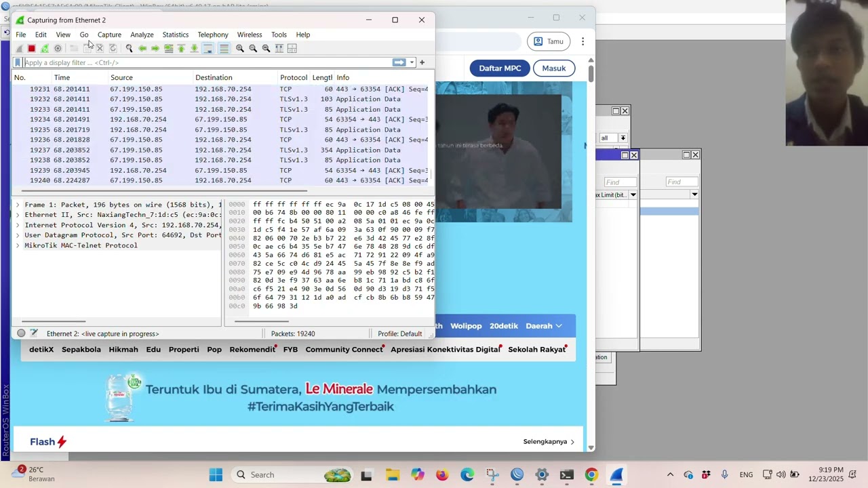Click the Find a packet magnifier icon

click(x=129, y=48)
